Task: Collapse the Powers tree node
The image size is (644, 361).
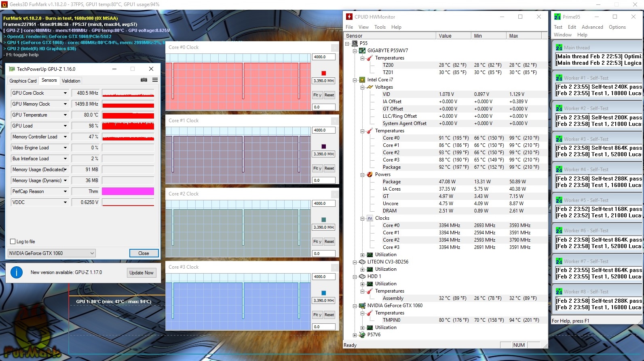Action: [362, 175]
